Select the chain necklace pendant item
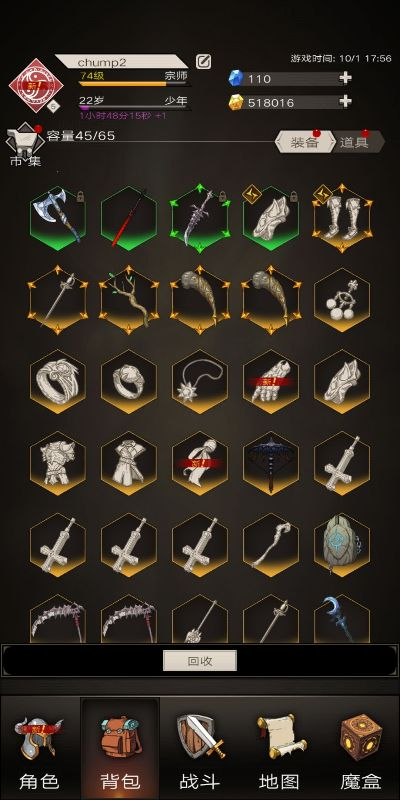The width and height of the screenshot is (400, 800). (200, 382)
